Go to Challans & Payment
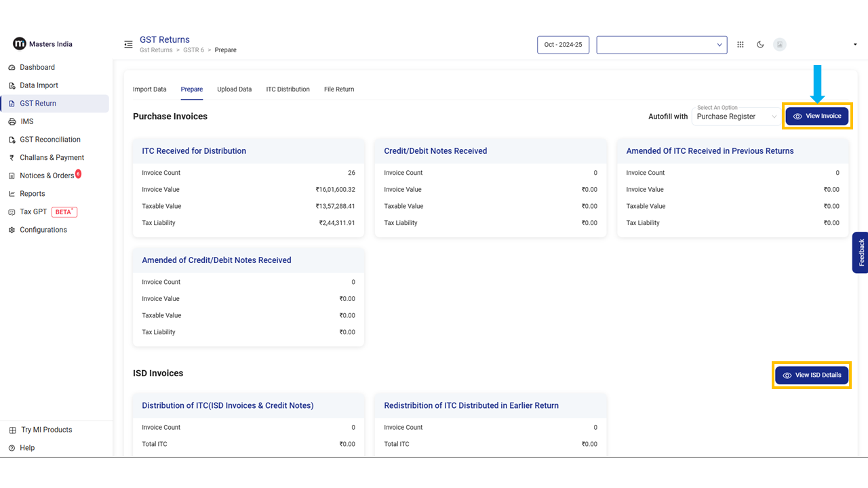Viewport: 868px width, 488px height. (x=52, y=157)
